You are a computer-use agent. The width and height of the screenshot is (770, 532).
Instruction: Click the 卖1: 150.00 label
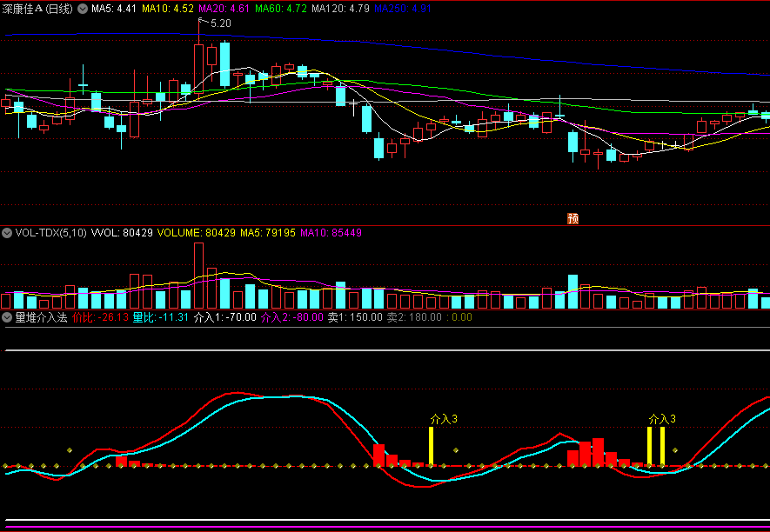click(x=355, y=317)
